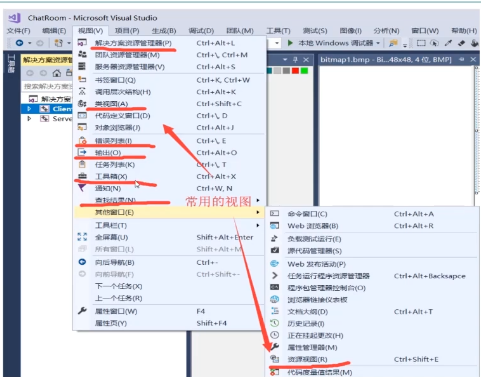The image size is (481, 377).
Task: Open the 窗口(W) menu
Action: click(x=425, y=31)
